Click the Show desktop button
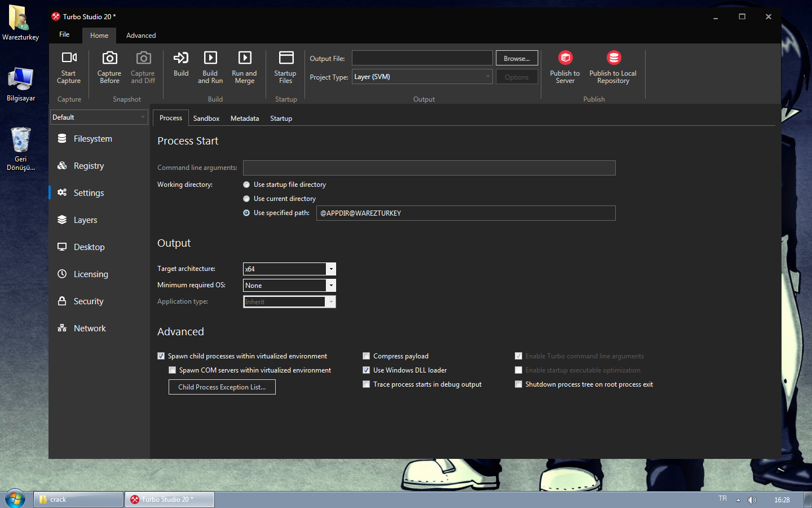The width and height of the screenshot is (812, 508). 807,500
